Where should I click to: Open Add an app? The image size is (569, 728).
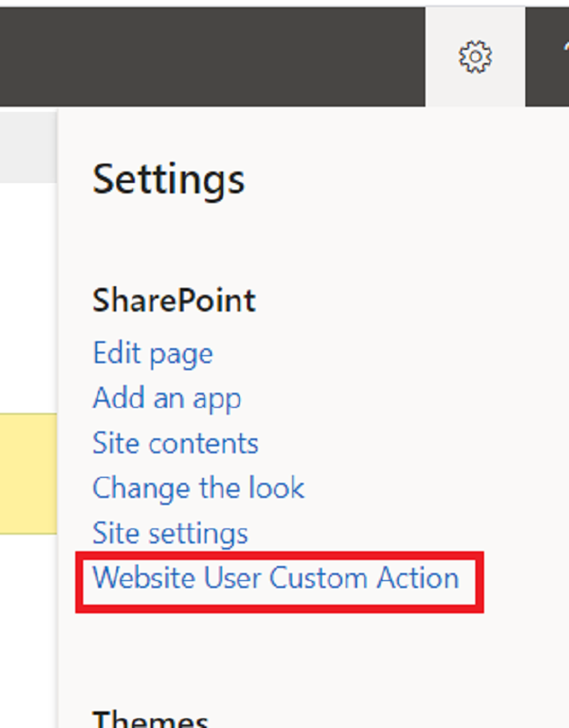click(x=166, y=398)
